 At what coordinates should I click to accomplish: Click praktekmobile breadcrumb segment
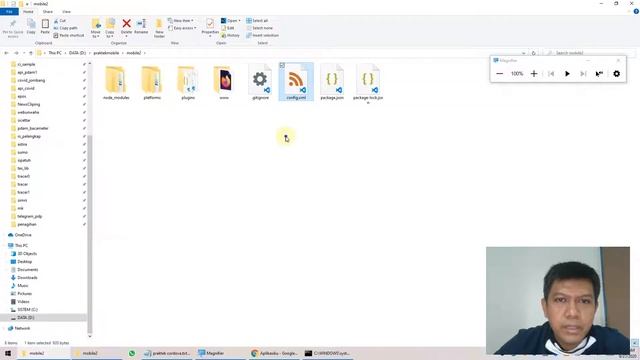pyautogui.click(x=106, y=53)
